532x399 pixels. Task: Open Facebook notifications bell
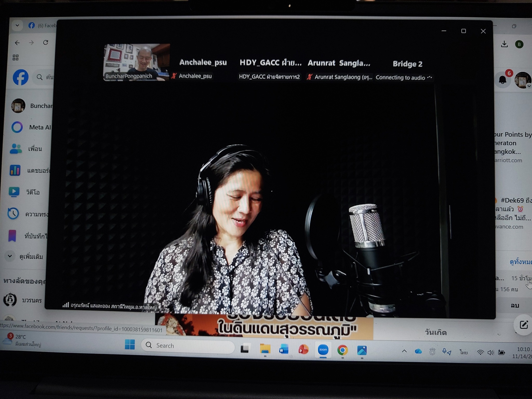(503, 80)
